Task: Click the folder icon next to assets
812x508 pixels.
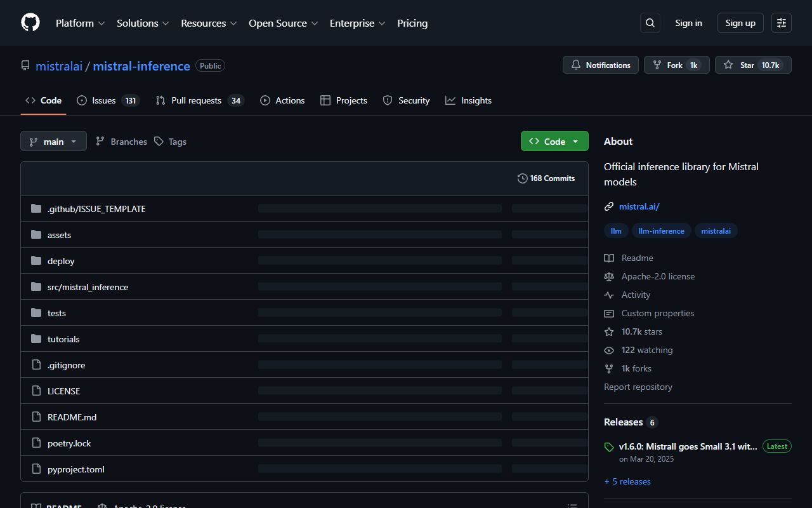Action: (x=36, y=234)
